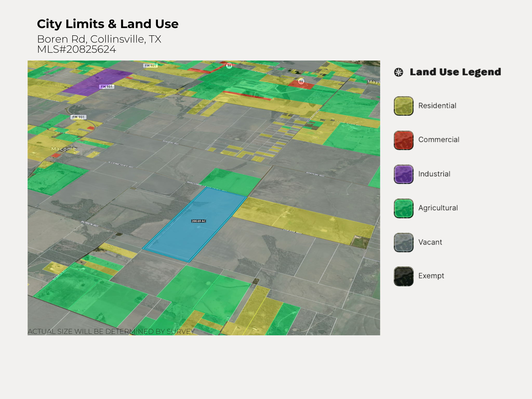The height and width of the screenshot is (399, 532).
Task: Click the Davis Rd street label
Action: [x=292, y=231]
